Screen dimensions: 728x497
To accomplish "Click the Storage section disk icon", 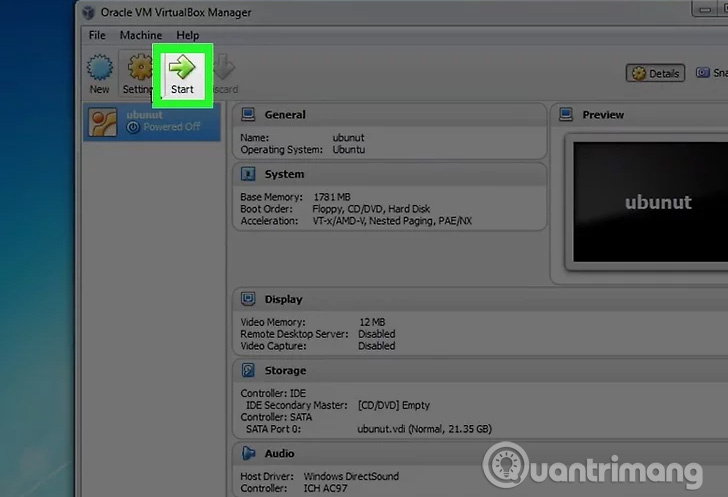I will tap(248, 370).
